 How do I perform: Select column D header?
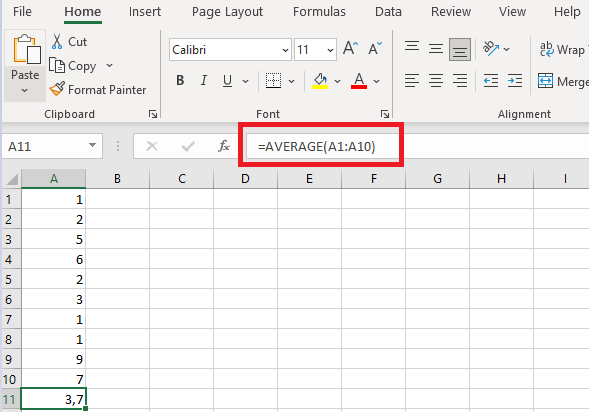[x=245, y=179]
